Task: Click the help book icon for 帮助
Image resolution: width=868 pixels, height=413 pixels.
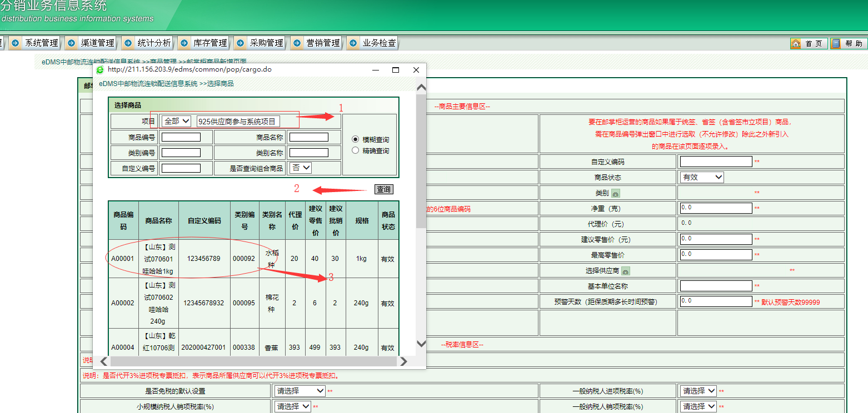Action: pyautogui.click(x=836, y=43)
